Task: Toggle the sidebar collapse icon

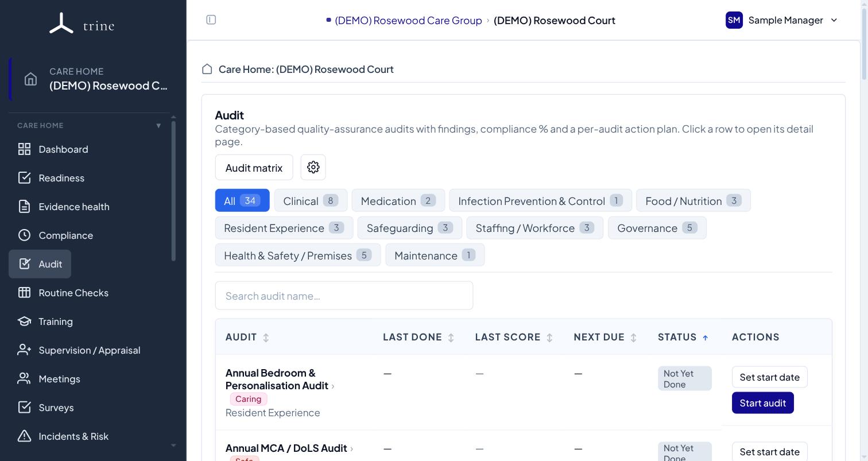Action: 211,20
